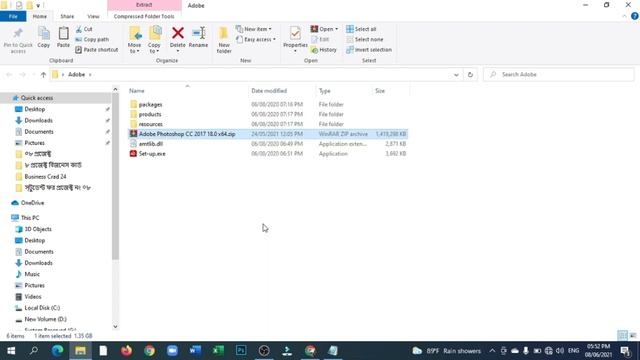
Task: Expand the Open button dropdown arrow
Action: pos(336,29)
